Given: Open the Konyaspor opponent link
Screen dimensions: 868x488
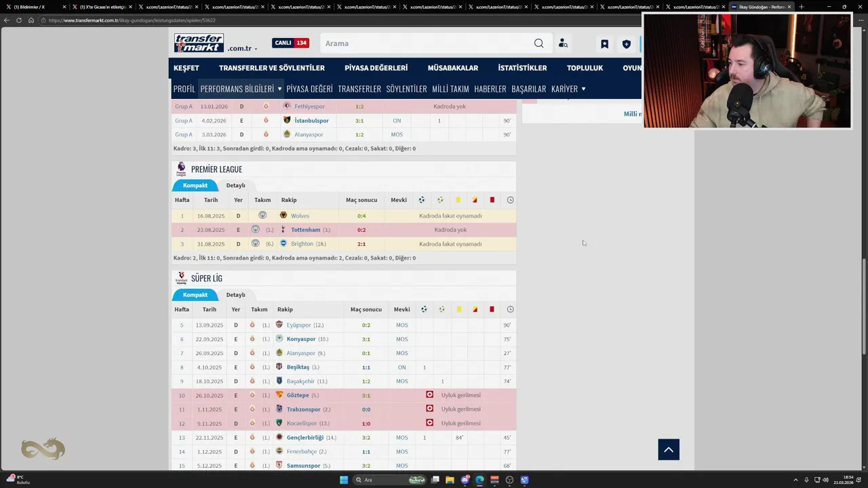Looking at the screenshot, I should [x=301, y=339].
